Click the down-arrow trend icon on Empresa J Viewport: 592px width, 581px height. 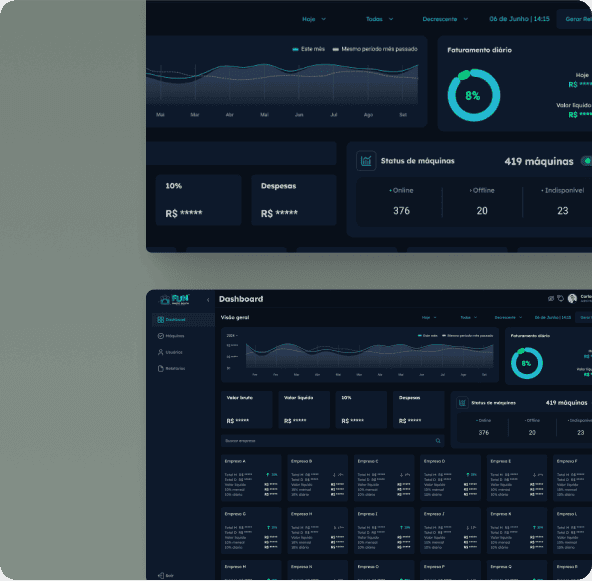468,528
